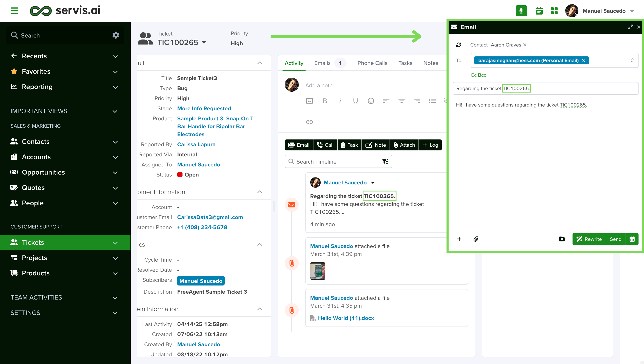Open the apps grid icon

click(554, 11)
